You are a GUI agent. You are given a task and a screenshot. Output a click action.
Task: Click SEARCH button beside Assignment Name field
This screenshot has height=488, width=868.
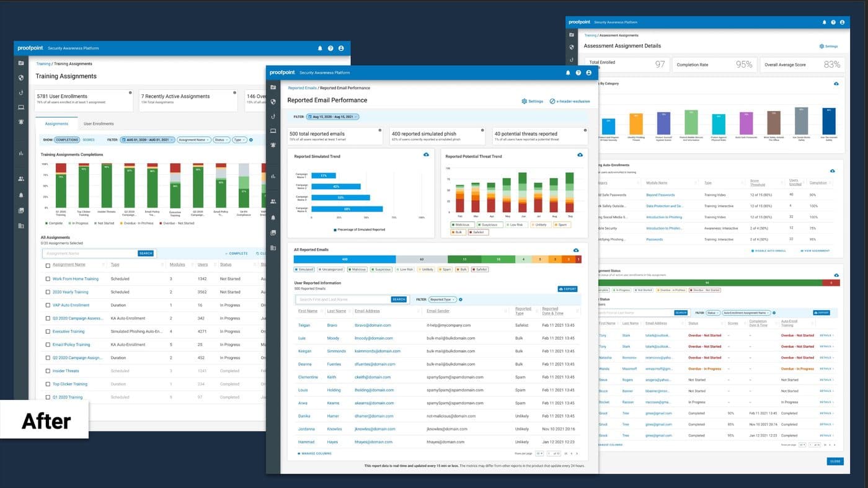point(146,253)
